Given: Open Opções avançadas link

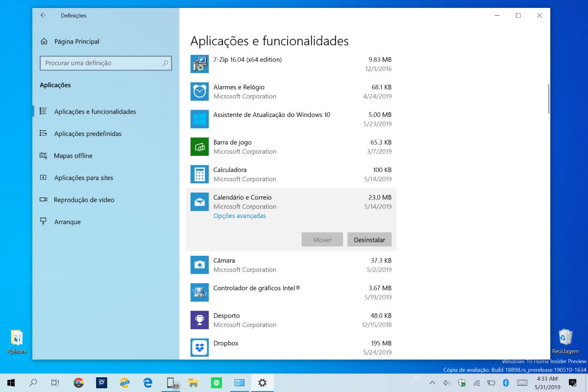Looking at the screenshot, I should pos(240,216).
